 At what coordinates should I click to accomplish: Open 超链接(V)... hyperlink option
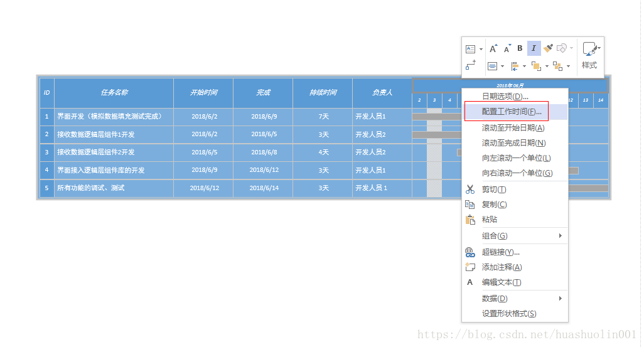(500, 252)
